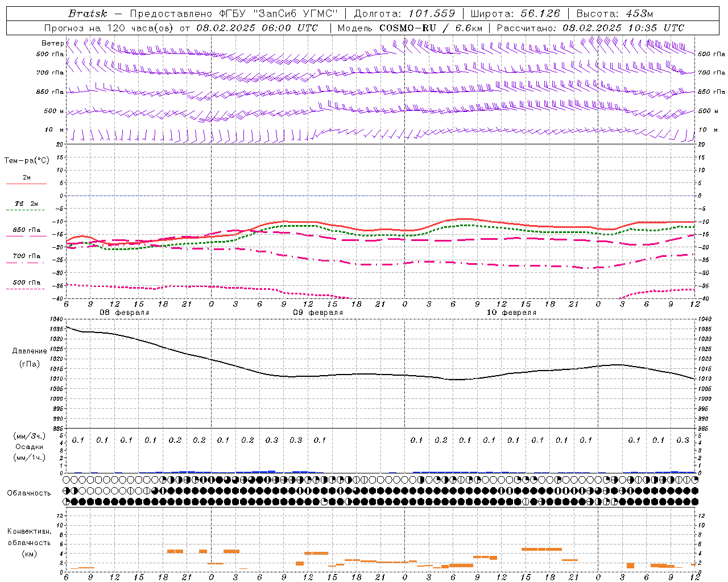The width and height of the screenshot is (728, 582).
Task: Click the Рассчитано: 08.02.2025 10:35 UTC text
Action: click(x=590, y=28)
